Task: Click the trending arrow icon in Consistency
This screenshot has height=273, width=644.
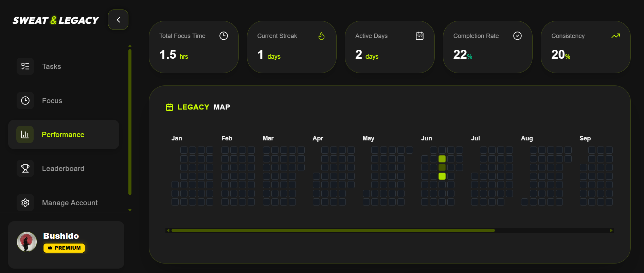Action: pyautogui.click(x=615, y=36)
